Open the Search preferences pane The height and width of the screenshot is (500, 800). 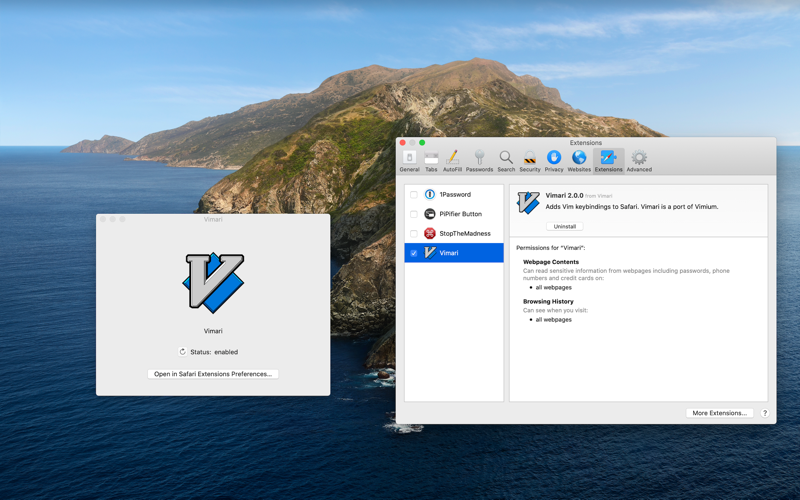click(506, 161)
